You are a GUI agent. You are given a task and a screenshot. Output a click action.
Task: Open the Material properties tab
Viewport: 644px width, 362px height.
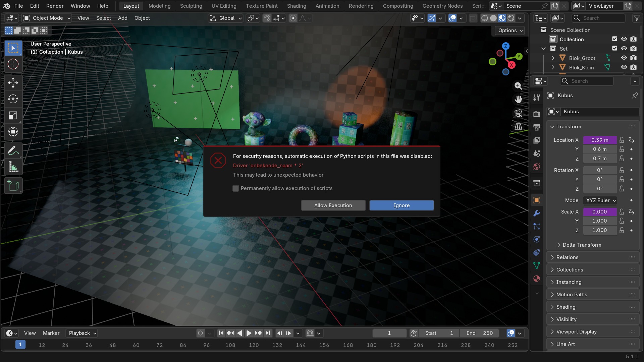tap(537, 279)
